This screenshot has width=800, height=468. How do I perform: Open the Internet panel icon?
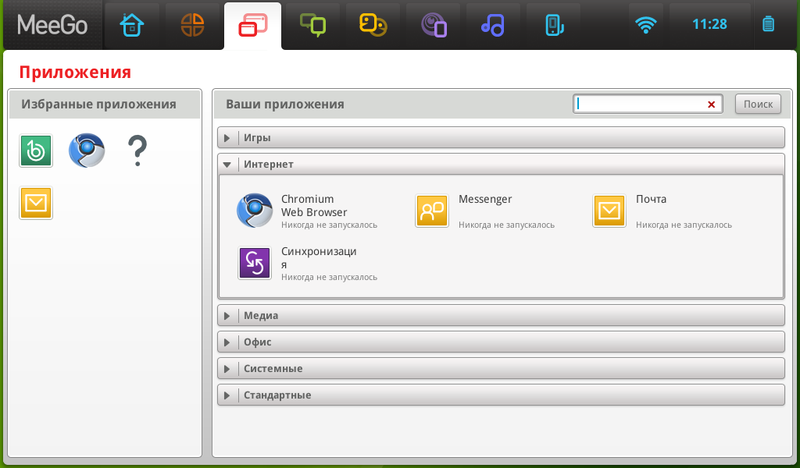point(434,25)
